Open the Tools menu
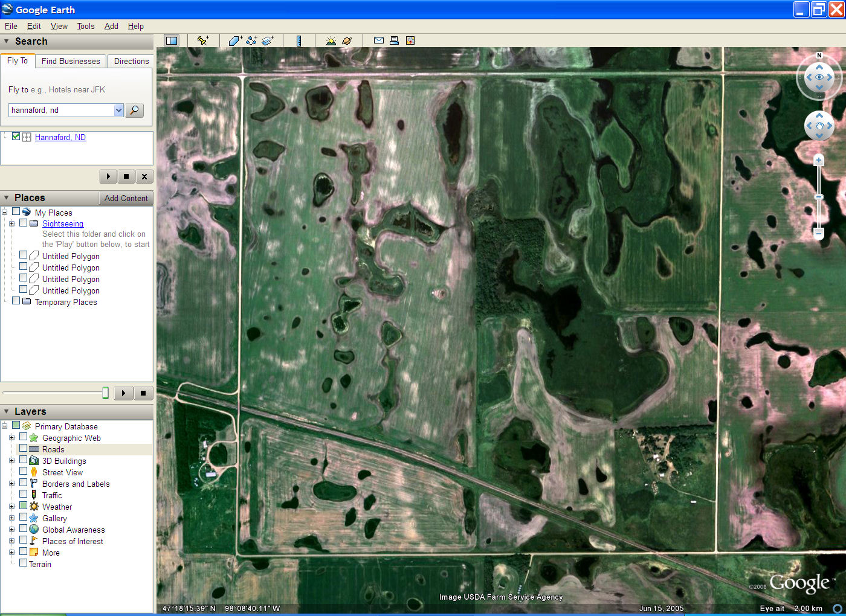Viewport: 846px width, 616px height. pyautogui.click(x=86, y=26)
